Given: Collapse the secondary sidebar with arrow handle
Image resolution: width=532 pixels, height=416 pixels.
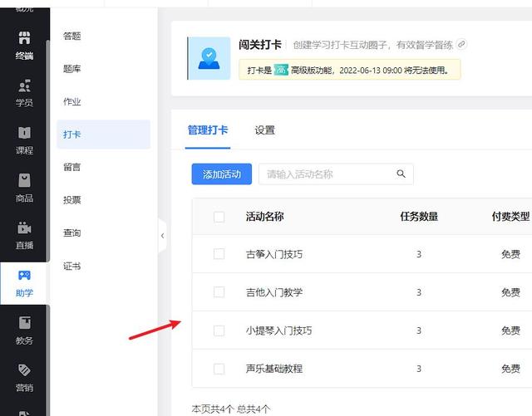Looking at the screenshot, I should click(x=162, y=236).
